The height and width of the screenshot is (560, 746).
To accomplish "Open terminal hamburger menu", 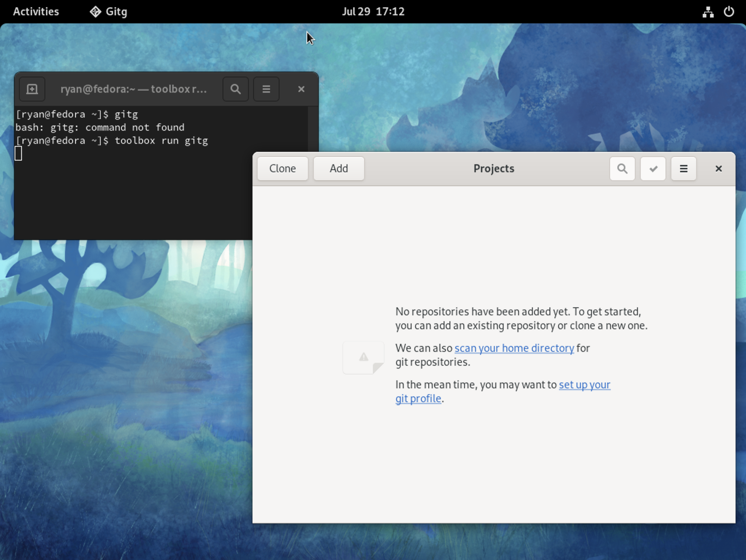I will click(266, 89).
